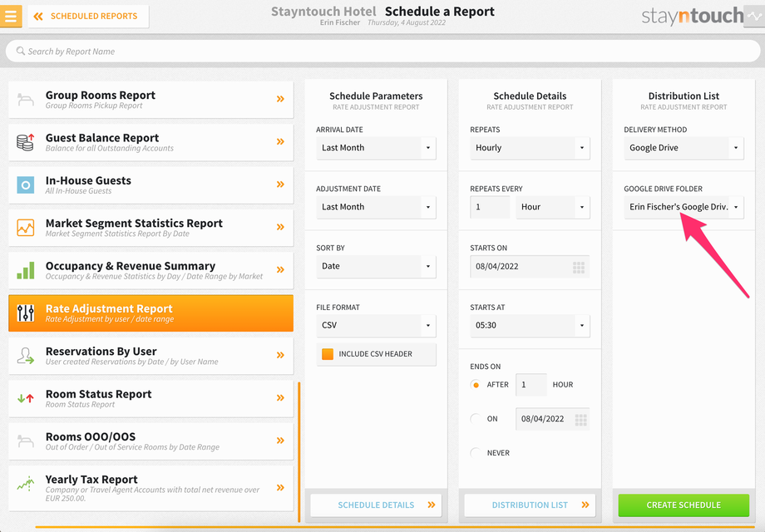Click the search magnifier icon
The height and width of the screenshot is (532, 765).
(21, 51)
